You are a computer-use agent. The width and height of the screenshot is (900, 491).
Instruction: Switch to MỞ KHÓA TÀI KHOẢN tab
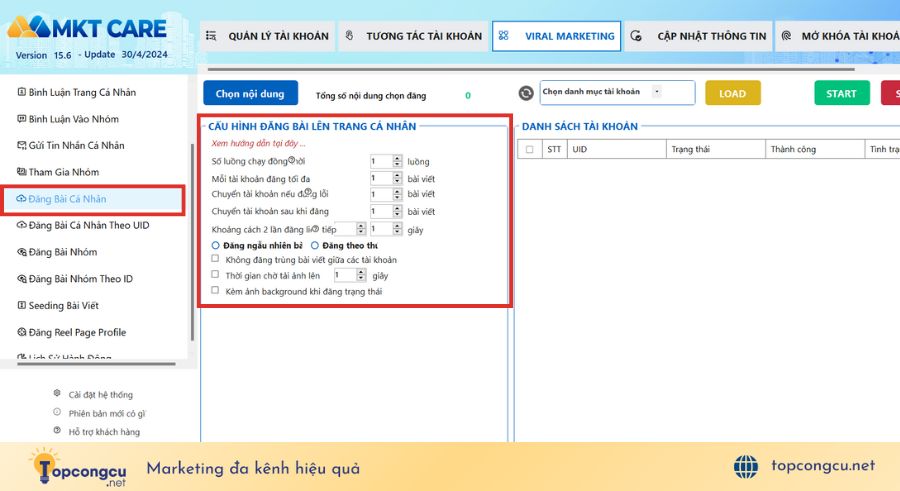tap(838, 36)
